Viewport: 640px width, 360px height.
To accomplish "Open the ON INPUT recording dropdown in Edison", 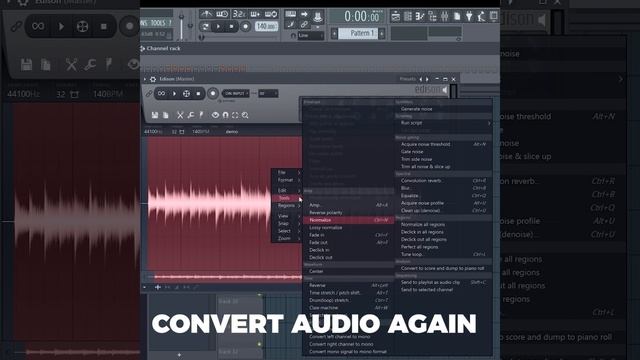I will click(236, 93).
